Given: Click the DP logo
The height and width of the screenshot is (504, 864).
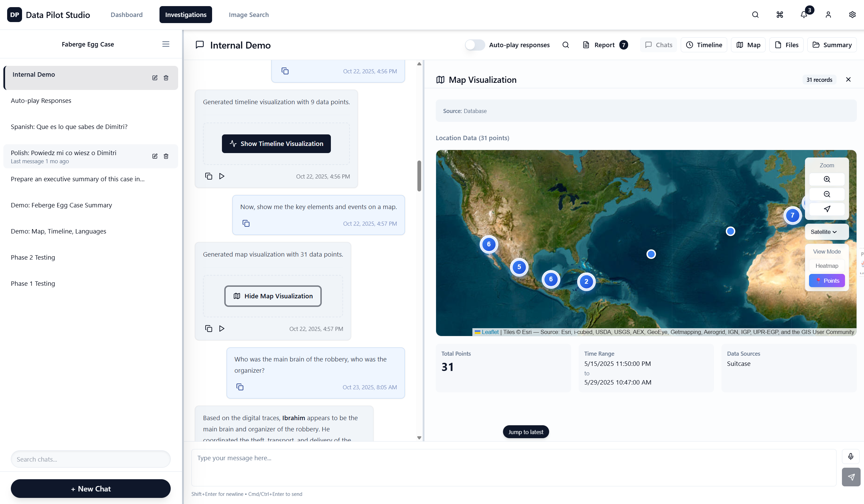Looking at the screenshot, I should click(14, 15).
